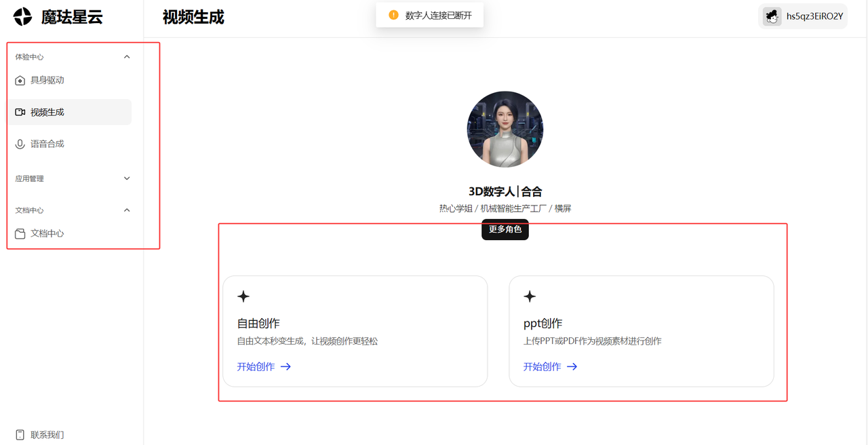
Task: Click 开始创作 link under 自由创作
Action: click(x=264, y=366)
